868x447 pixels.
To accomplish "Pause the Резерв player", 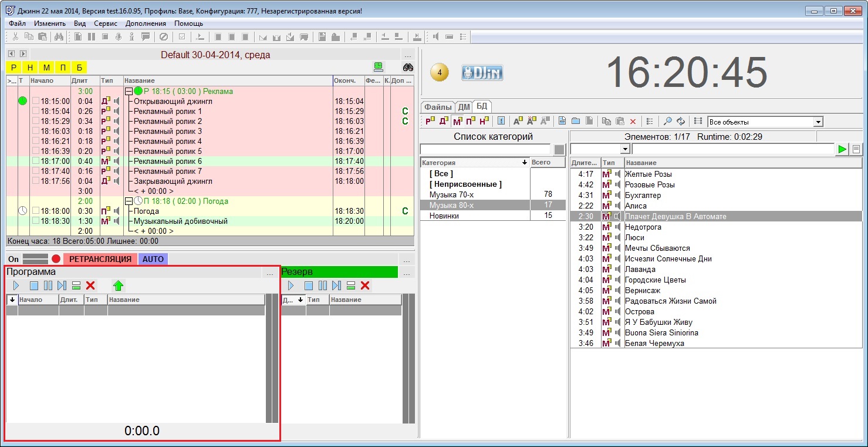I will [323, 285].
